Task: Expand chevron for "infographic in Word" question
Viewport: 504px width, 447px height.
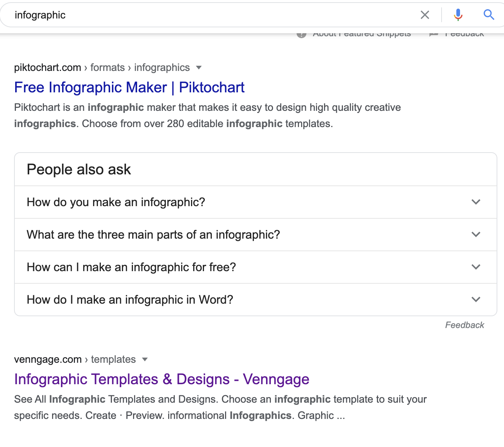Action: [476, 300]
